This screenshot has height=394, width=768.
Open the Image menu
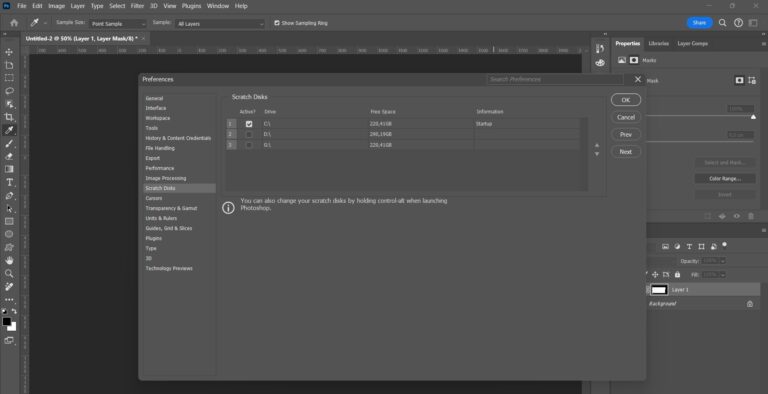tap(56, 6)
